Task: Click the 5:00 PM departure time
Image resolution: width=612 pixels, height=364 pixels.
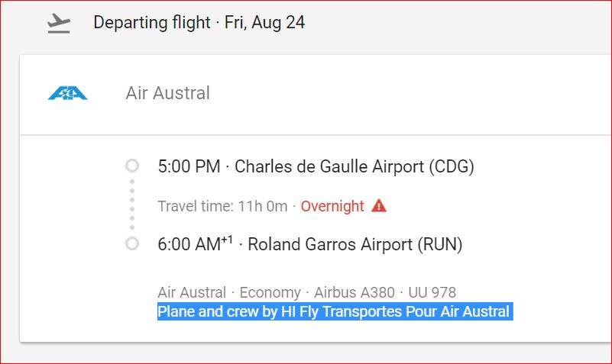Action: point(189,166)
